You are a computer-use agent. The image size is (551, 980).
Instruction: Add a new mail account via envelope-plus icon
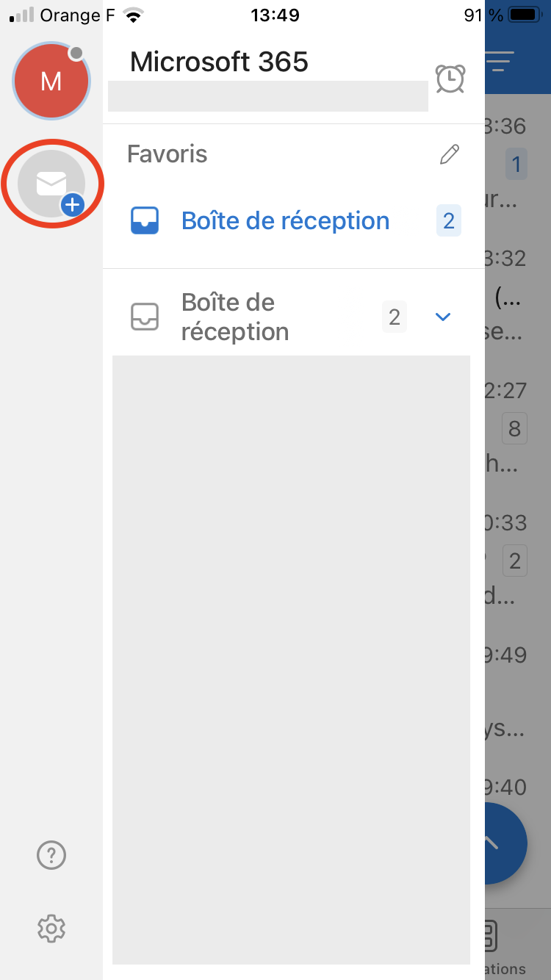[52, 184]
